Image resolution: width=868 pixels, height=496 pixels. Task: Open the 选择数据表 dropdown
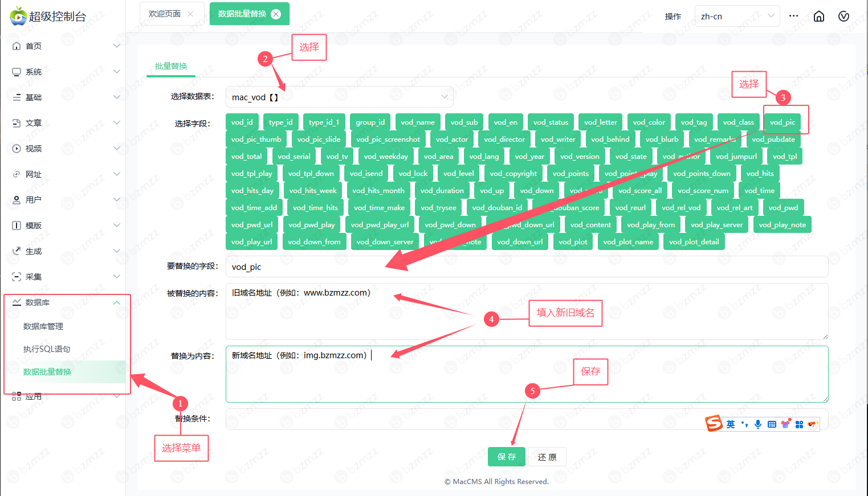[x=339, y=97]
